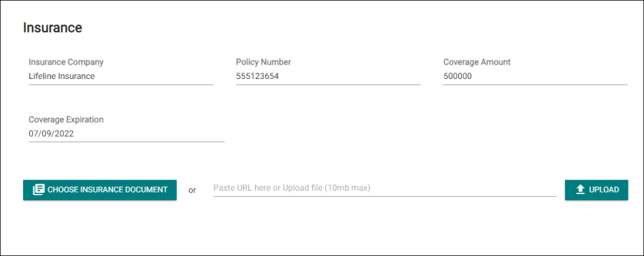Click the Insurance Company label
Image resolution: width=644 pixels, height=256 pixels.
(x=66, y=62)
